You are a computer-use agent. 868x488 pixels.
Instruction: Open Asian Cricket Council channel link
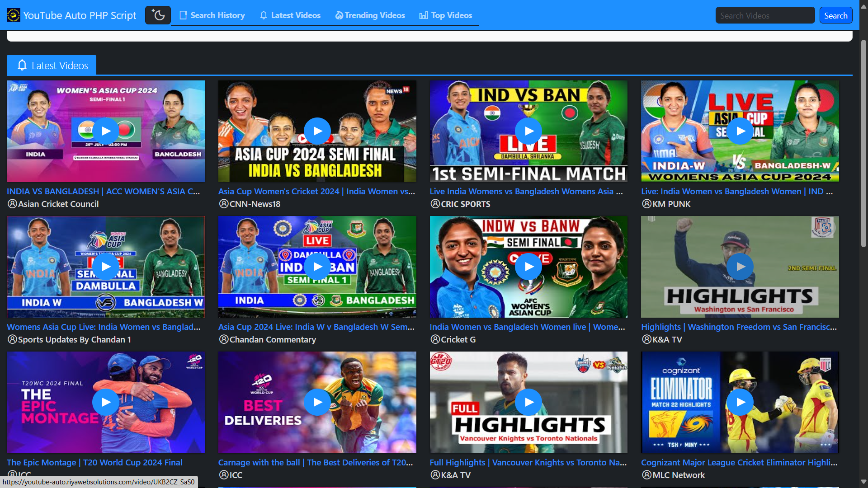pyautogui.click(x=58, y=204)
